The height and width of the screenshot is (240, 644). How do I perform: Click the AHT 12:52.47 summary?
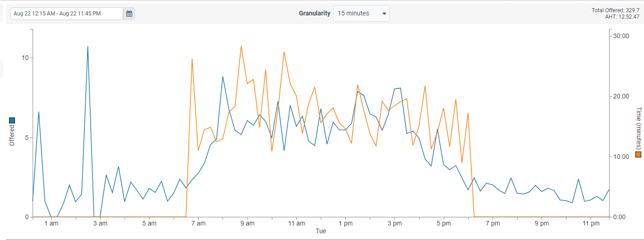pyautogui.click(x=622, y=17)
